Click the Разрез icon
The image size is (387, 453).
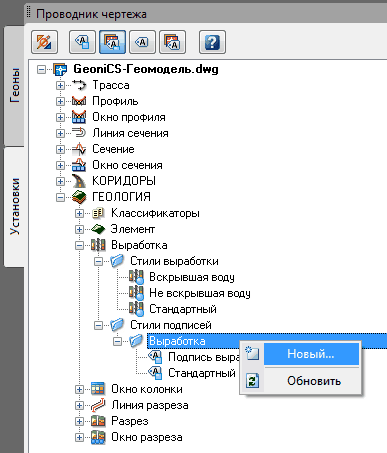click(98, 421)
